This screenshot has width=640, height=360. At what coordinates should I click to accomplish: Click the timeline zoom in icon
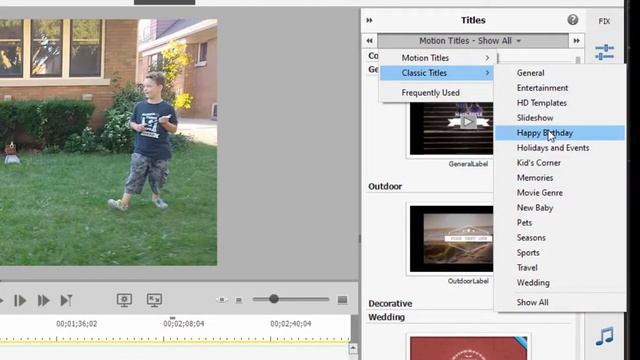(342, 300)
